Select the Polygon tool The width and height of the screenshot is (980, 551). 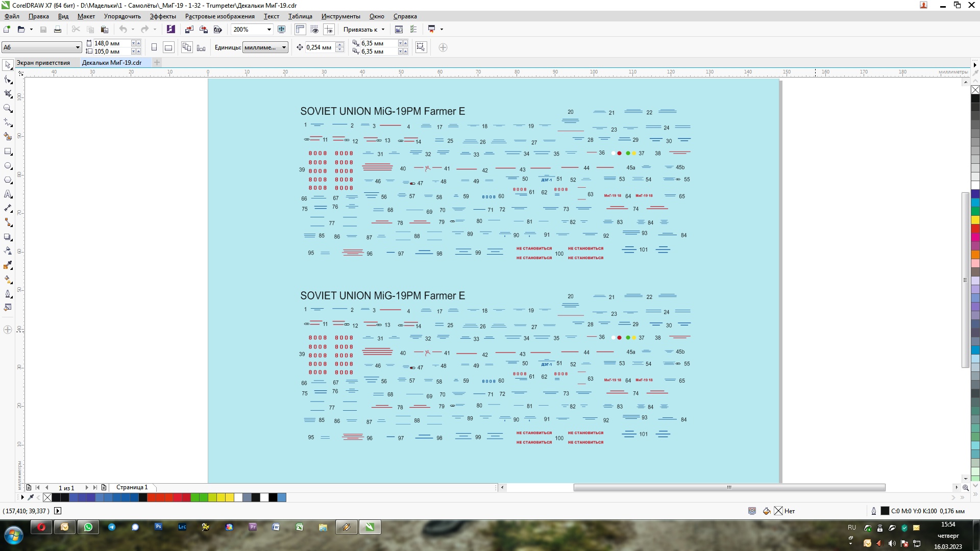coord(8,180)
